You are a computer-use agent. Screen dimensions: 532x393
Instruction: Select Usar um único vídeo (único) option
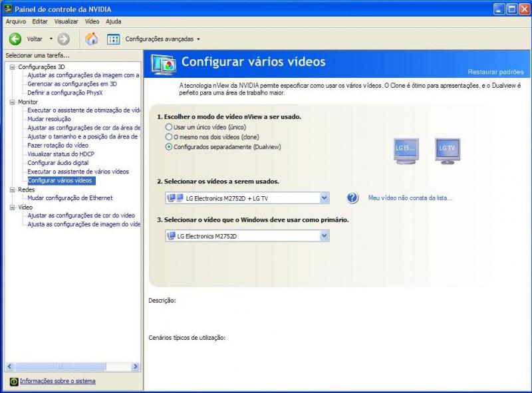[x=169, y=127]
